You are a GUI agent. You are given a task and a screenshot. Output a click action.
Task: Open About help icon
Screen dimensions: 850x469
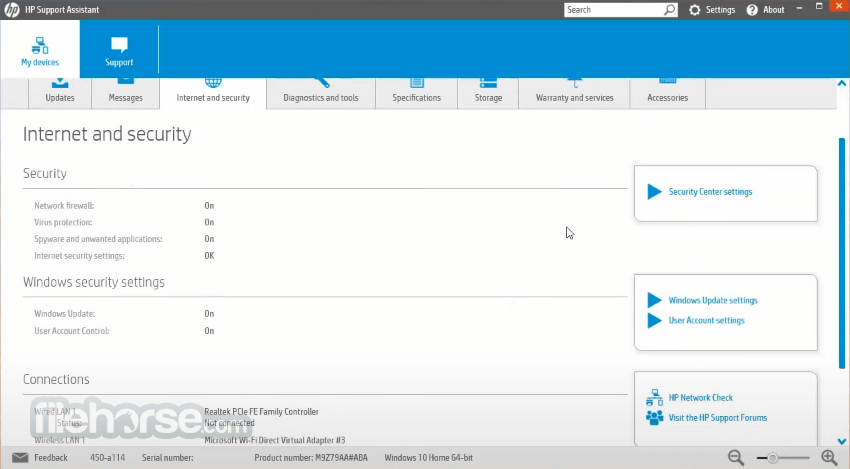752,10
